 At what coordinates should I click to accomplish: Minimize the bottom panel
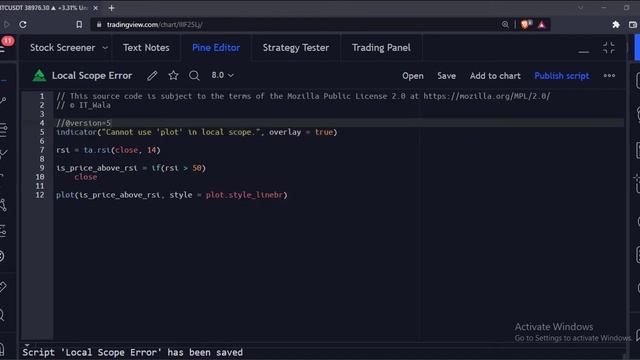pos(584,51)
